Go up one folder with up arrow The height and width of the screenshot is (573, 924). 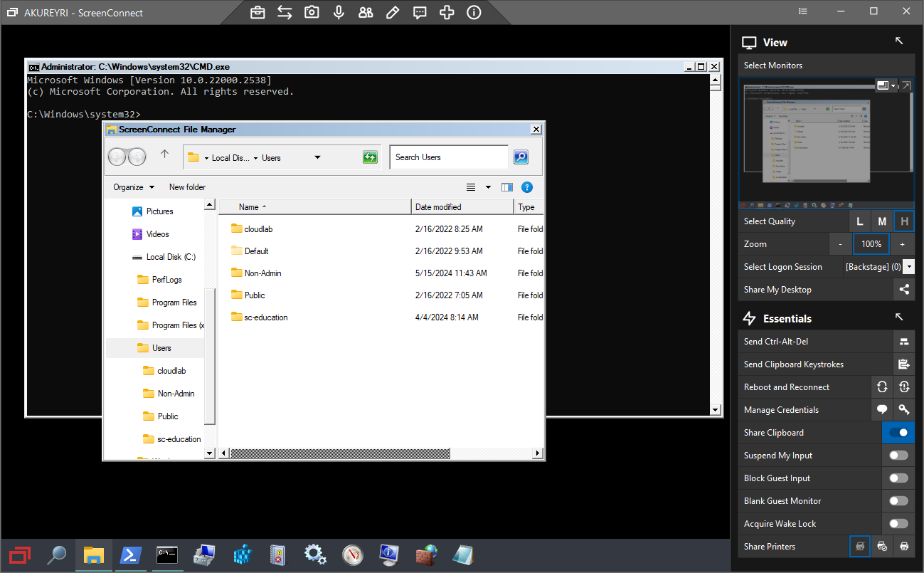(x=164, y=154)
